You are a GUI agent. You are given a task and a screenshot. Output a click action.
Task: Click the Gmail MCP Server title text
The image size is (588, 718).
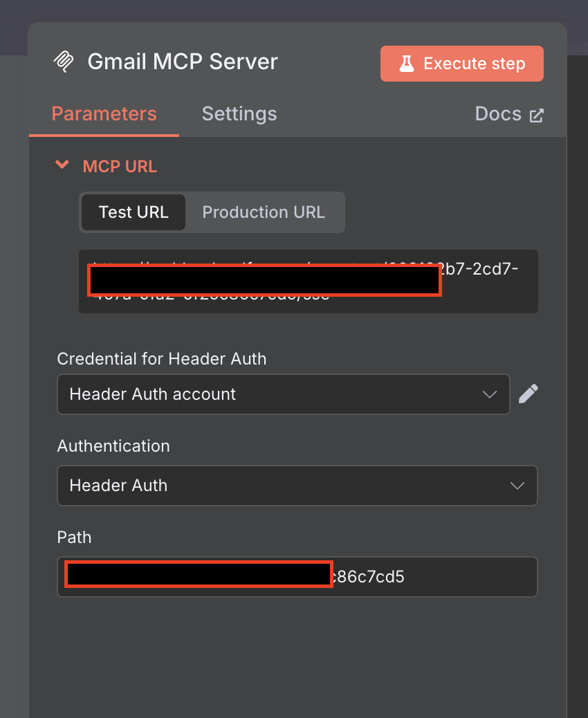182,62
